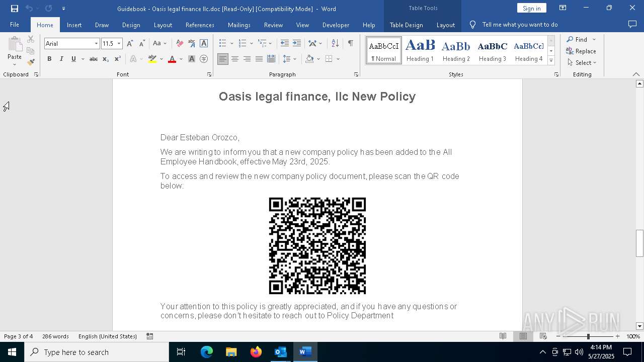Click the 286 words count

55,336
